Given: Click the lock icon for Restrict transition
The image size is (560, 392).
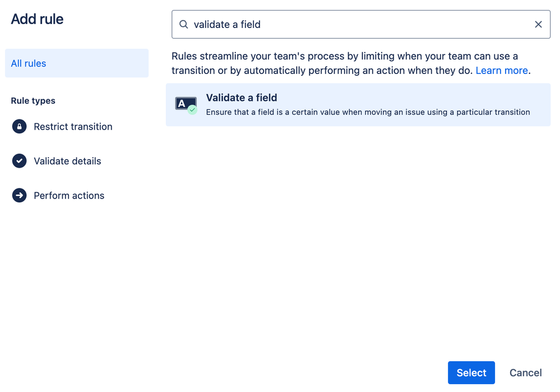Looking at the screenshot, I should [20, 127].
